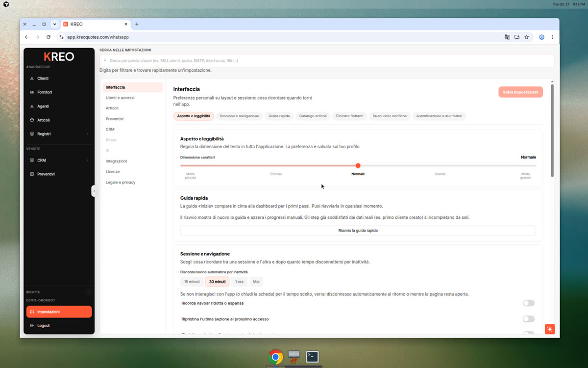588x368 pixels.
Task: Open Chrome from the dock
Action: (x=275, y=357)
